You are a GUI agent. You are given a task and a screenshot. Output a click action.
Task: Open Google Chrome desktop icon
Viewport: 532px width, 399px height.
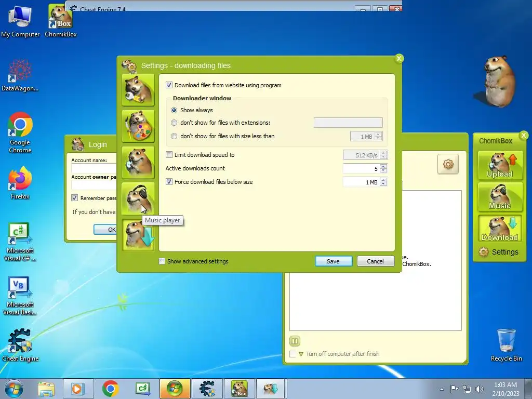tap(20, 132)
